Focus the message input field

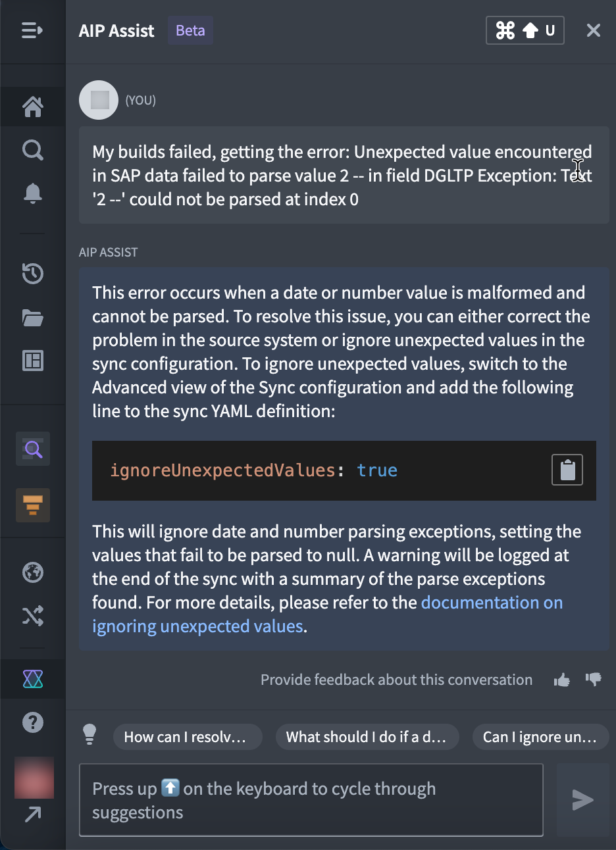pyautogui.click(x=311, y=800)
